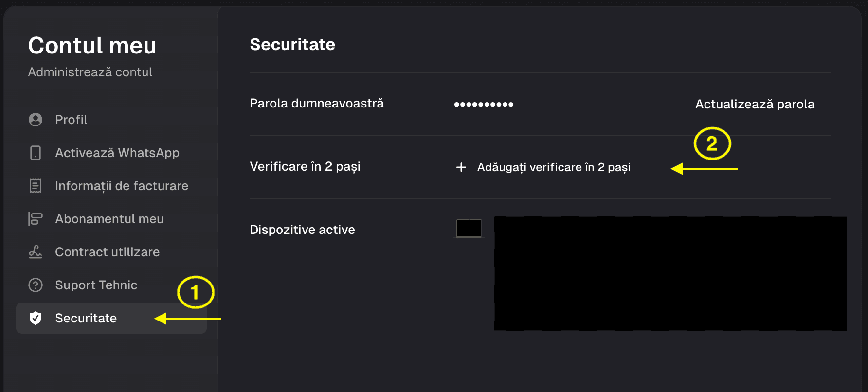868x392 pixels.
Task: Click the signature icon for Contract utilizare
Action: [x=36, y=252]
